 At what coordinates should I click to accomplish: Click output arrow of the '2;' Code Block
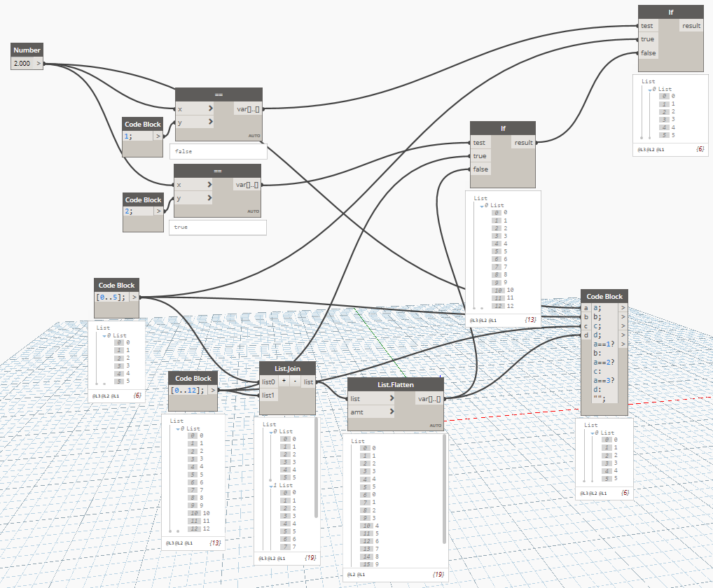(158, 211)
